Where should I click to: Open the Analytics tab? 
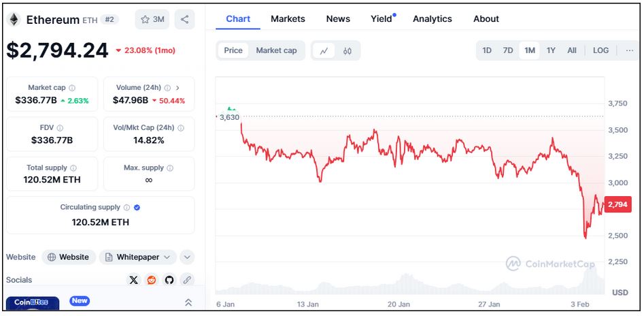click(433, 19)
